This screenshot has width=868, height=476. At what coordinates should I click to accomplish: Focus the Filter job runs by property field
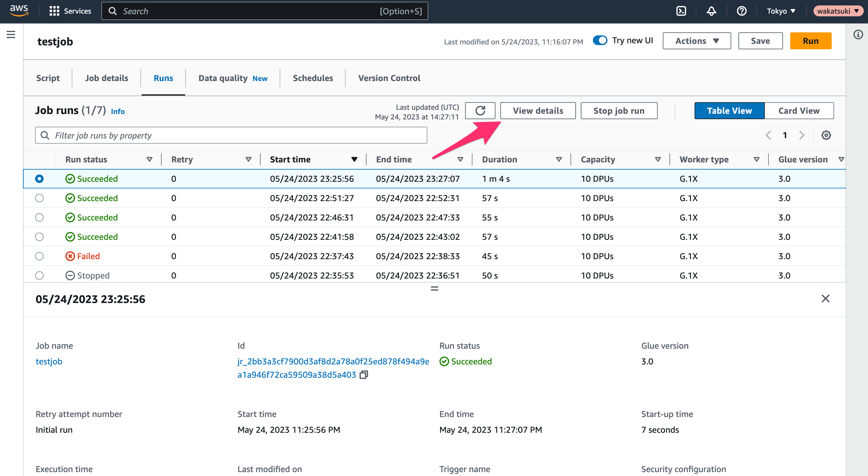coord(231,135)
